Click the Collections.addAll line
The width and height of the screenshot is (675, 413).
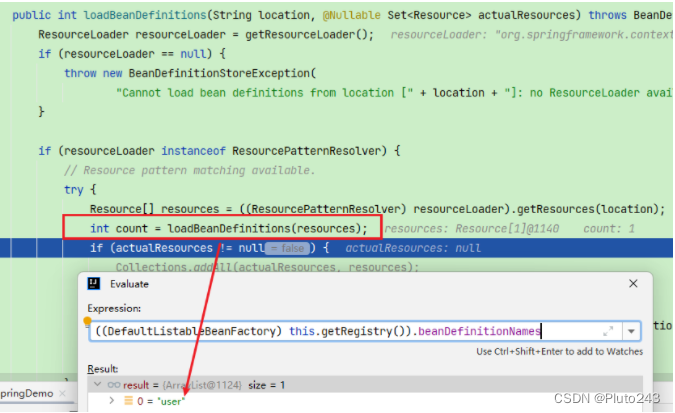click(x=267, y=267)
